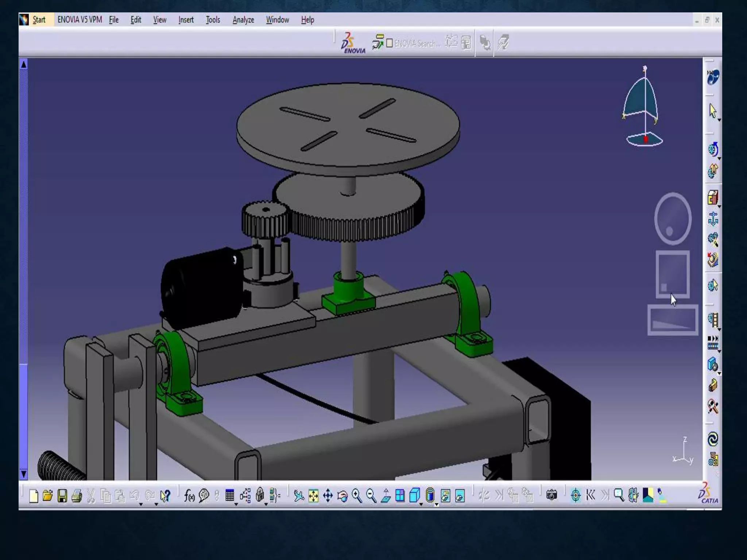Click the New document icon

point(34,496)
